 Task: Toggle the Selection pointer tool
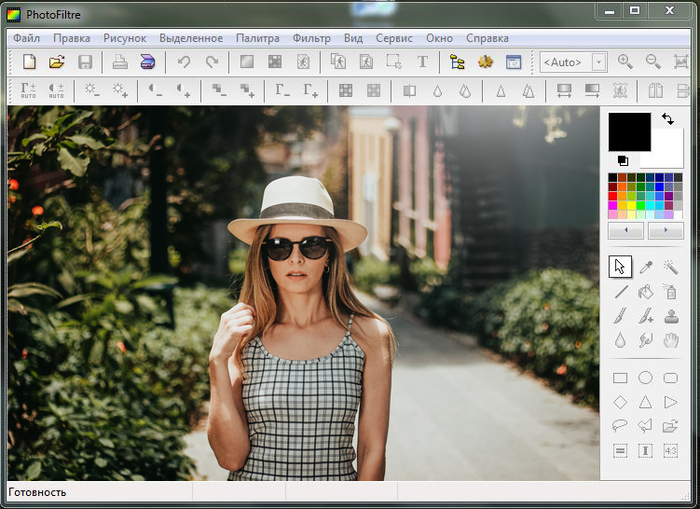pyautogui.click(x=620, y=267)
